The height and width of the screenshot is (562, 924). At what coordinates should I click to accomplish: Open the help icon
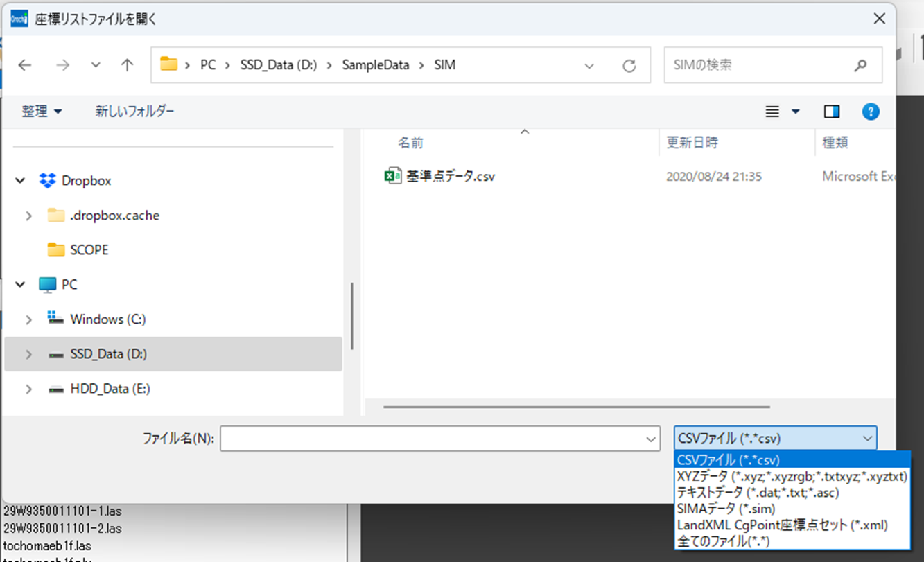click(x=871, y=112)
